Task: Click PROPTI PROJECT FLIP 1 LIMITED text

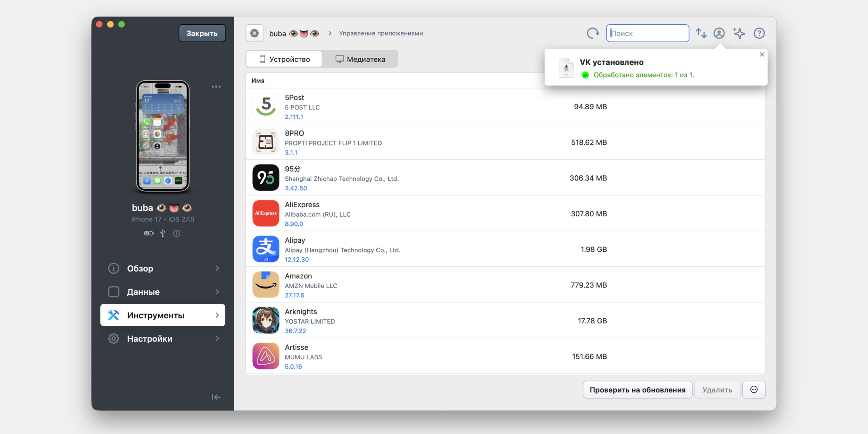Action: click(333, 143)
